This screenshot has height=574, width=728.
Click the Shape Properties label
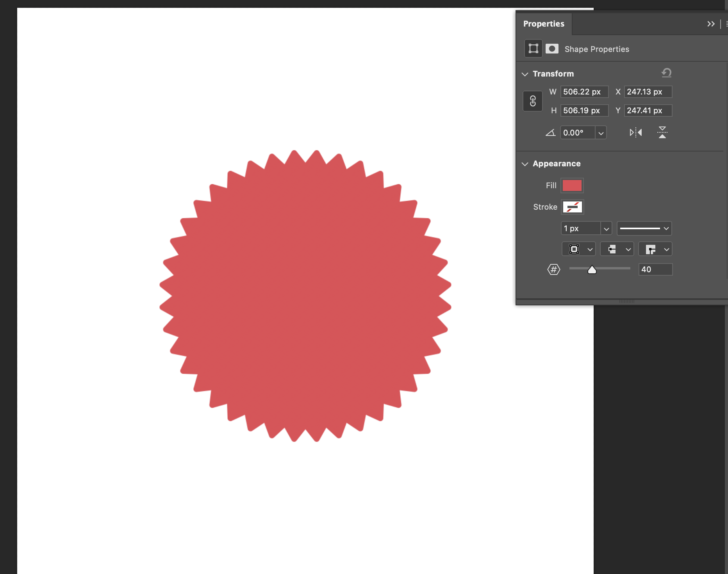coord(597,49)
